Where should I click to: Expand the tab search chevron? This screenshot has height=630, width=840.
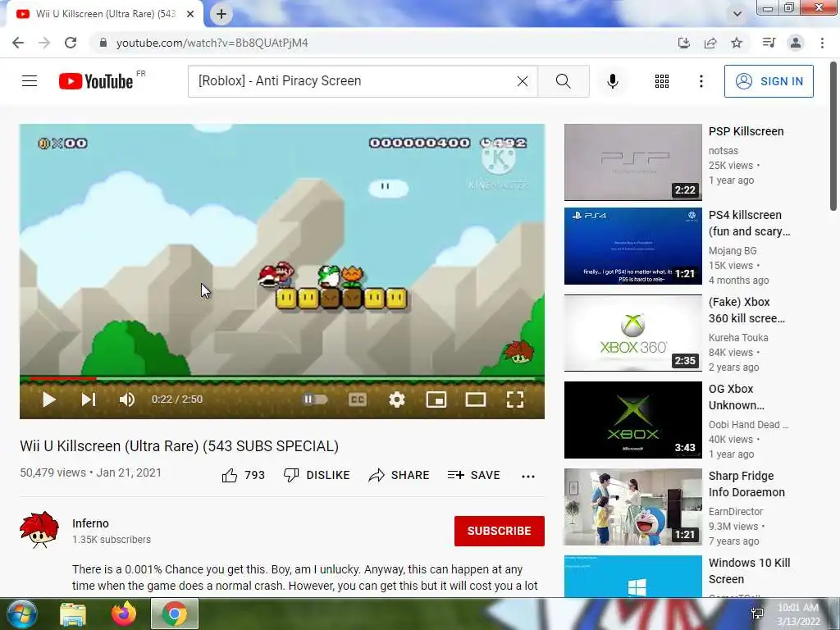tap(737, 15)
